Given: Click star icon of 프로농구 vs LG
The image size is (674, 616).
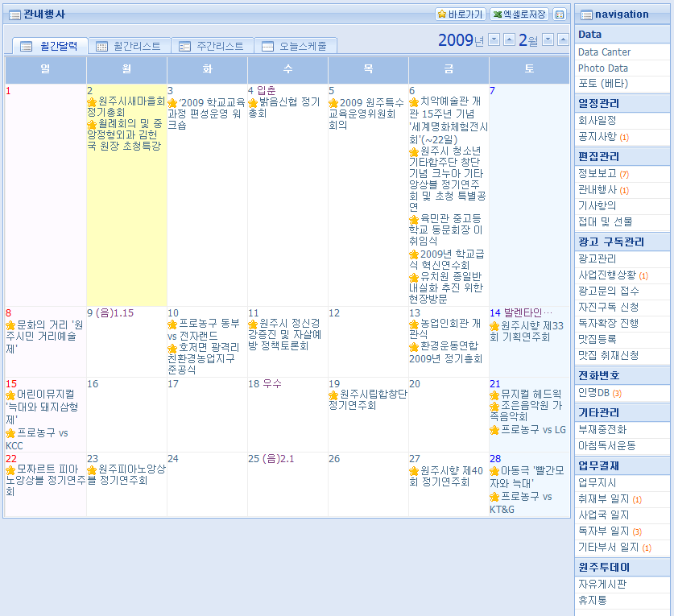Looking at the screenshot, I should pos(494,430).
